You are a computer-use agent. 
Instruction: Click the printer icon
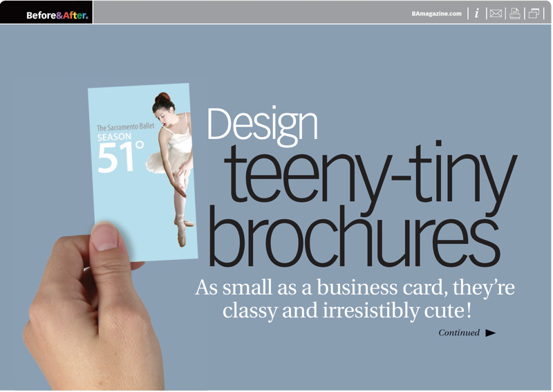515,13
